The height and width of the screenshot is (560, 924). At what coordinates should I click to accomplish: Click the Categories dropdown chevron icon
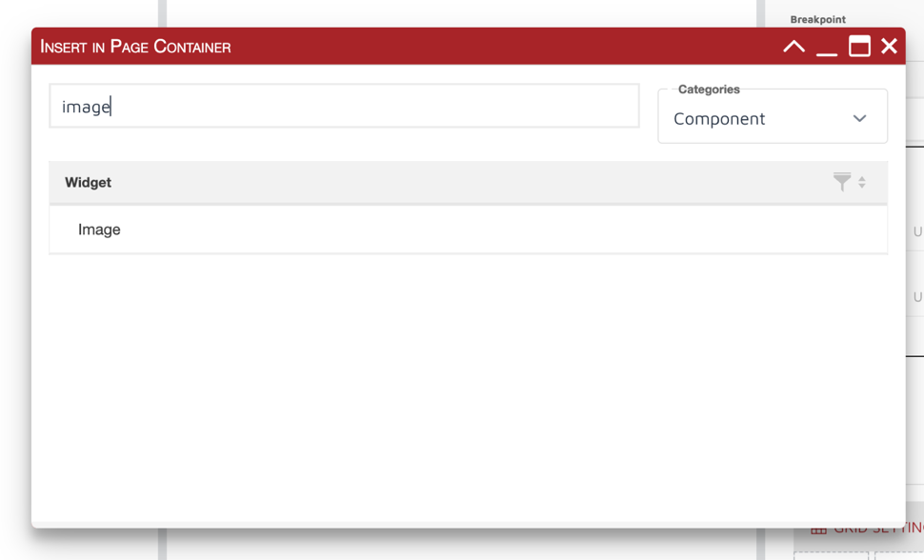[859, 117]
